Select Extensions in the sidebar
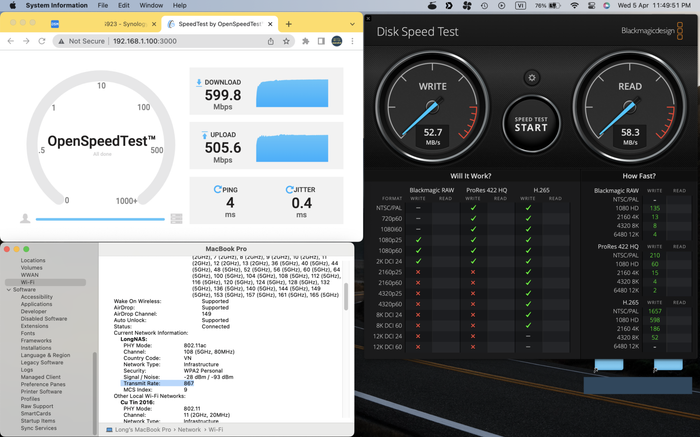Viewport: 700px width, 437px height. [34, 326]
